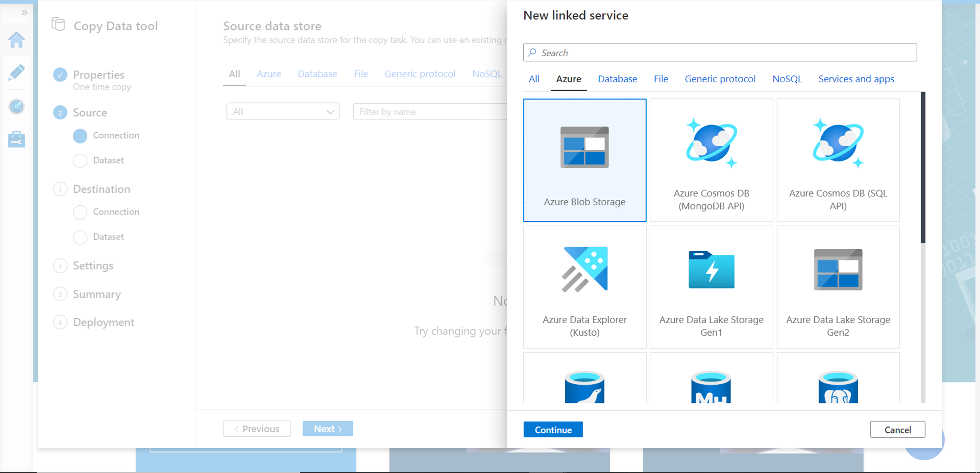This screenshot has width=980, height=473.
Task: Click the Cancel button
Action: tap(898, 429)
